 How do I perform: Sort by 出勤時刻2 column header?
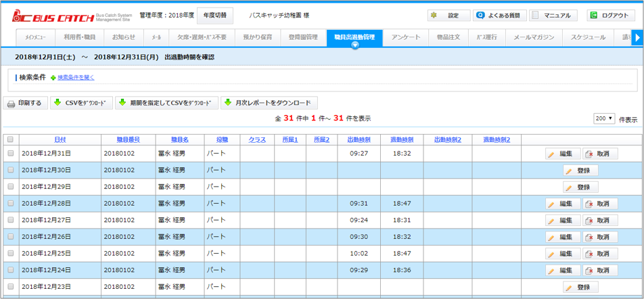pos(448,139)
